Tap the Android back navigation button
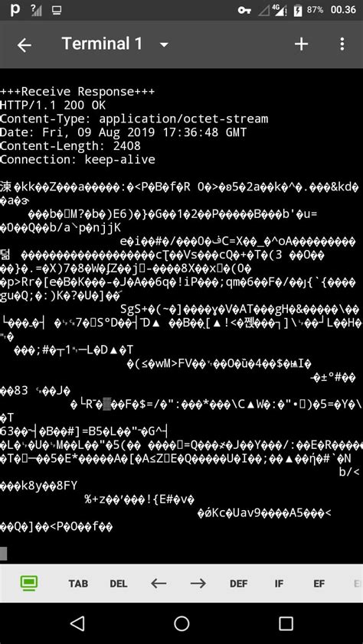363x644 pixels. tap(77, 623)
